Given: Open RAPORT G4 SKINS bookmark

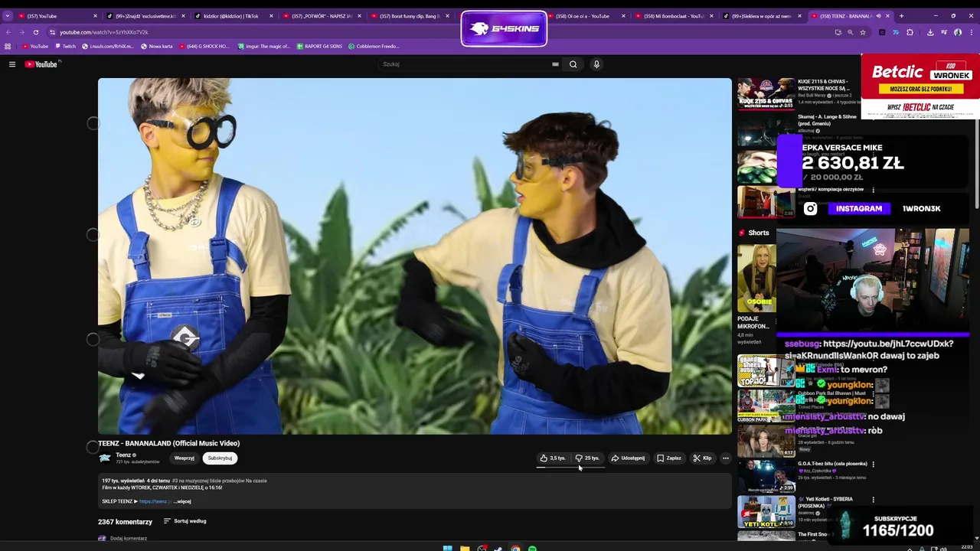Looking at the screenshot, I should 319,46.
